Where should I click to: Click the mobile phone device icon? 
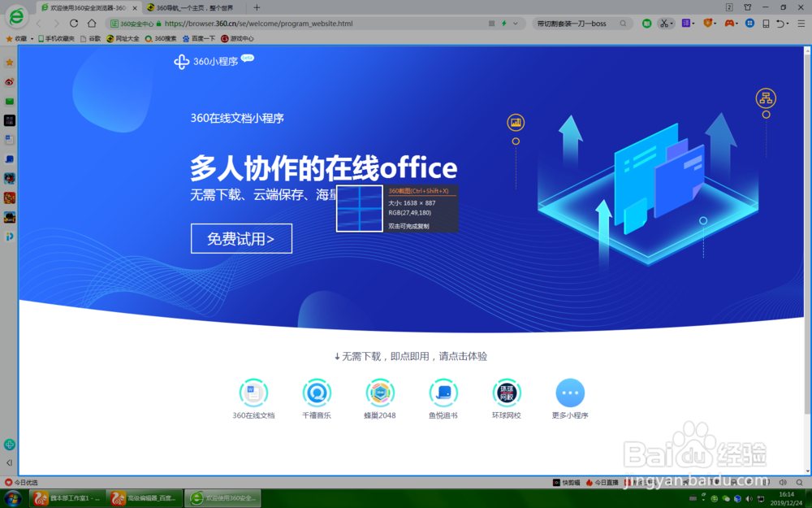coord(766,24)
